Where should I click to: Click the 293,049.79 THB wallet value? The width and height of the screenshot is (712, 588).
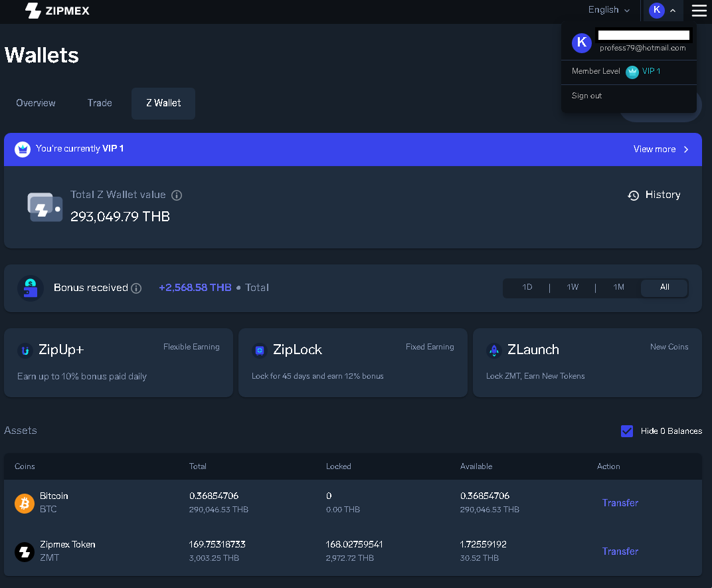tap(120, 217)
